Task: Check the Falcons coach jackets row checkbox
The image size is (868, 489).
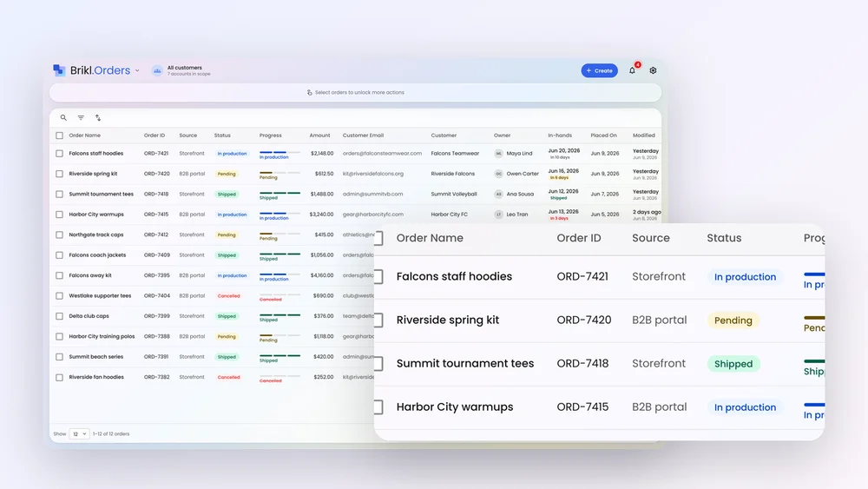Action: [x=59, y=255]
